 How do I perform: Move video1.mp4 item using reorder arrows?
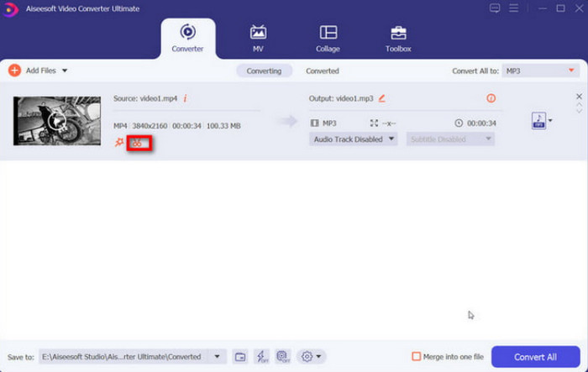[x=580, y=108]
